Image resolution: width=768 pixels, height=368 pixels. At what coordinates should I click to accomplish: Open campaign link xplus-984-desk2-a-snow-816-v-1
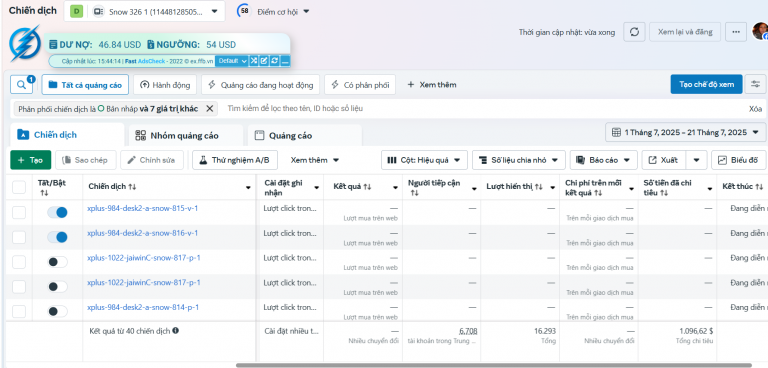143,233
